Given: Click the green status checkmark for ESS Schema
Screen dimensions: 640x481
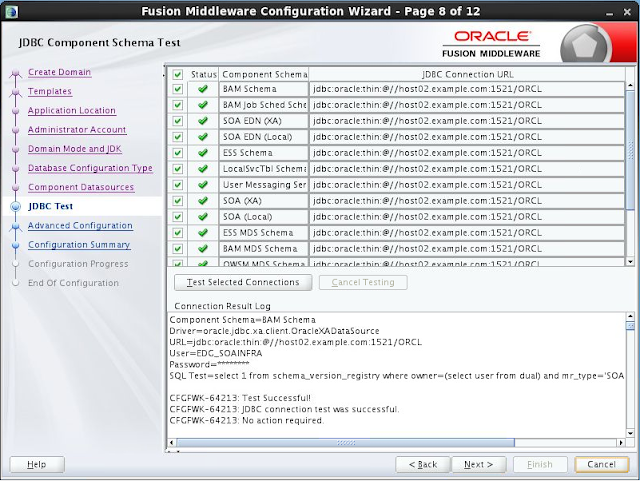Looking at the screenshot, I should [203, 153].
